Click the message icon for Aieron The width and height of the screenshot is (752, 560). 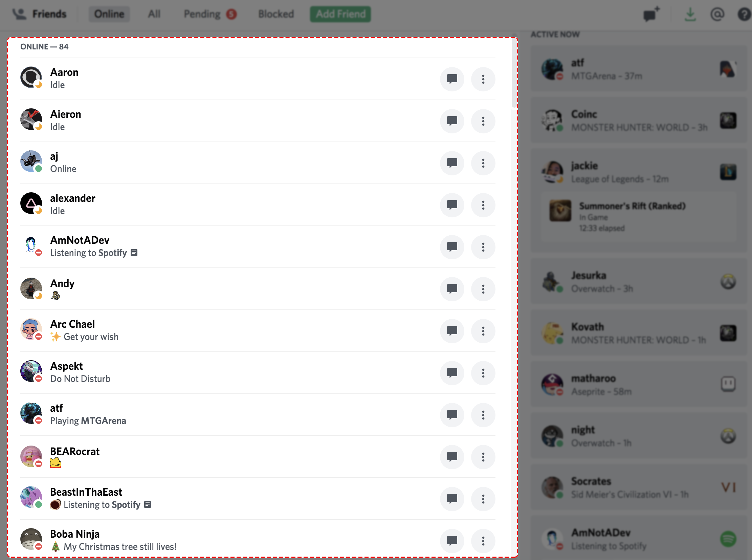452,121
